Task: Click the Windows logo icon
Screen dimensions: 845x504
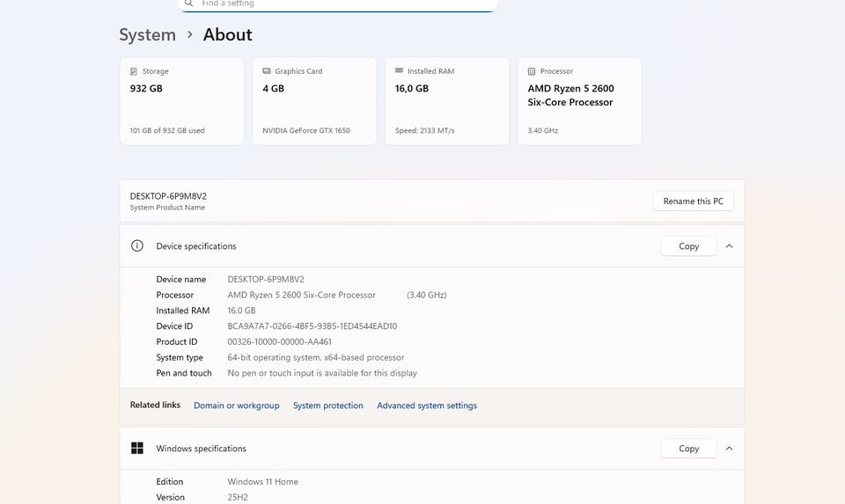Action: [x=136, y=449]
